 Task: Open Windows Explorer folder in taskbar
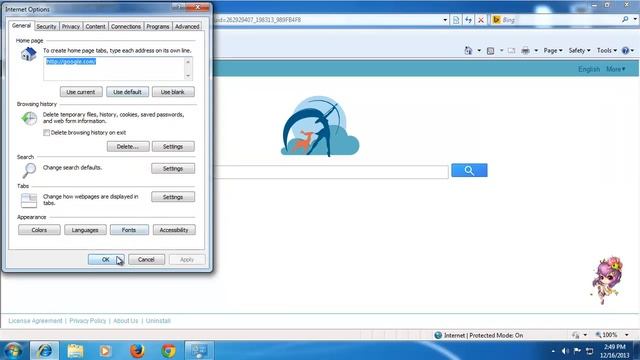(75, 351)
